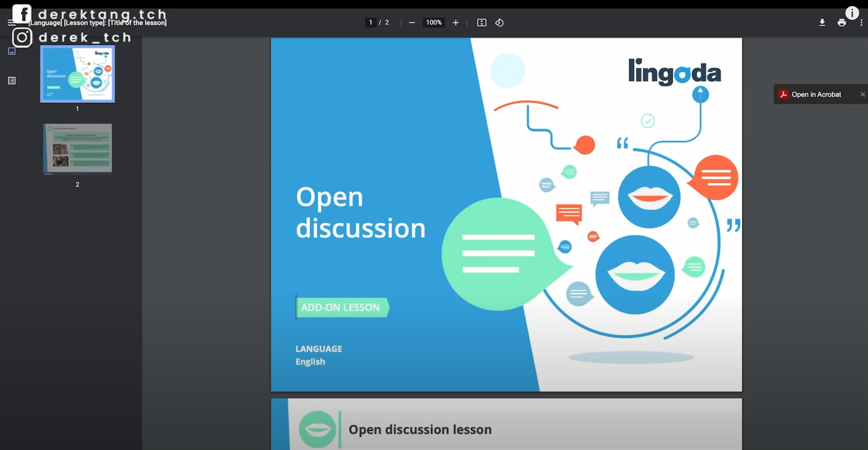Select page 2 thumbnail
868x450 pixels.
pyautogui.click(x=77, y=148)
